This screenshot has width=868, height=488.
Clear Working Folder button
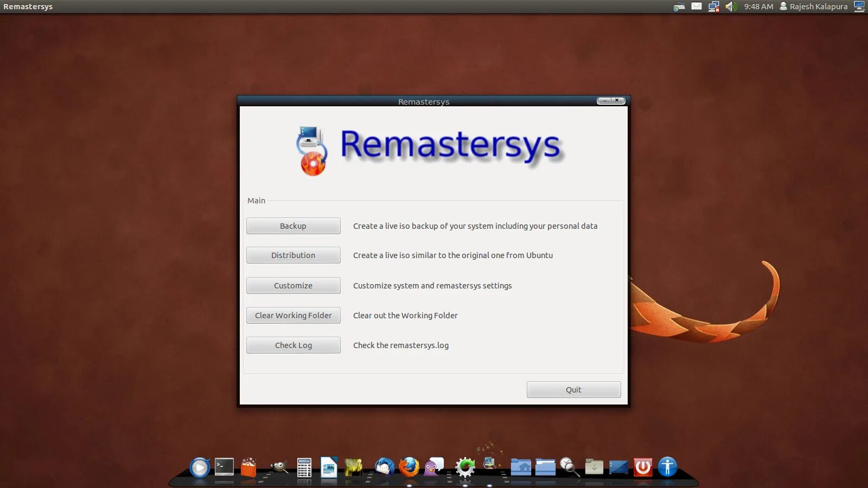coord(293,316)
